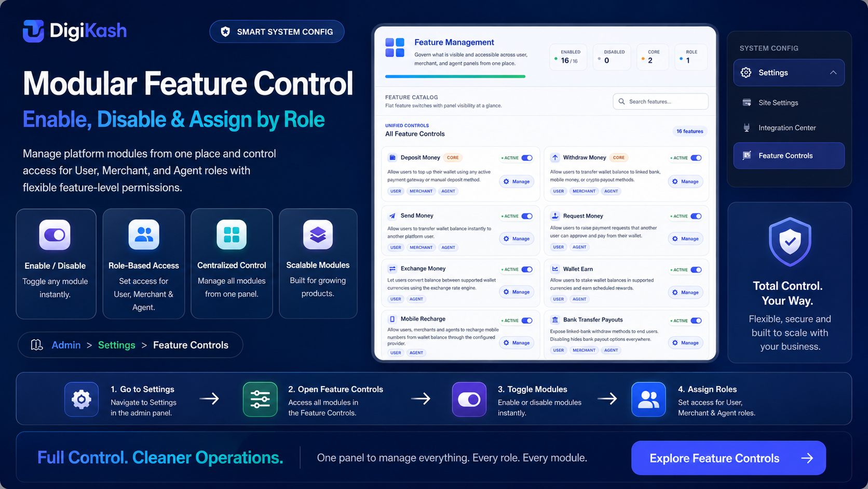The image size is (868, 489).
Task: Click the Settings breadcrumb link
Action: click(x=116, y=345)
